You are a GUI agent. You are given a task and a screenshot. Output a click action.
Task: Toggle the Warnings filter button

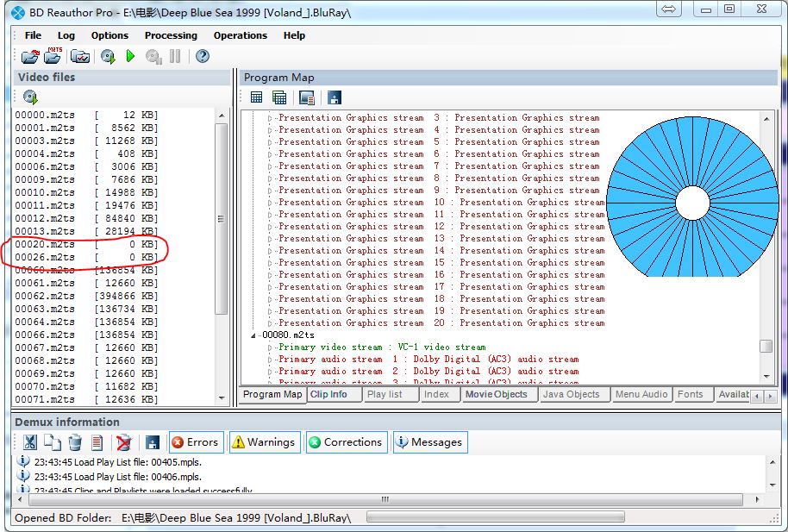click(265, 442)
